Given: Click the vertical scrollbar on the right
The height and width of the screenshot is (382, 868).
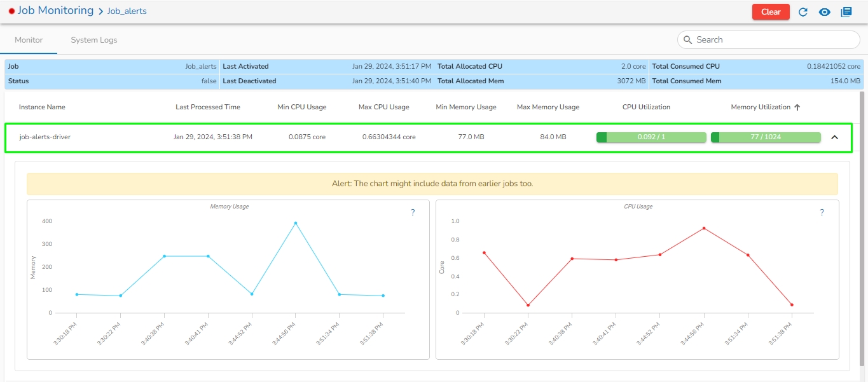Looking at the screenshot, I should coord(862,229).
